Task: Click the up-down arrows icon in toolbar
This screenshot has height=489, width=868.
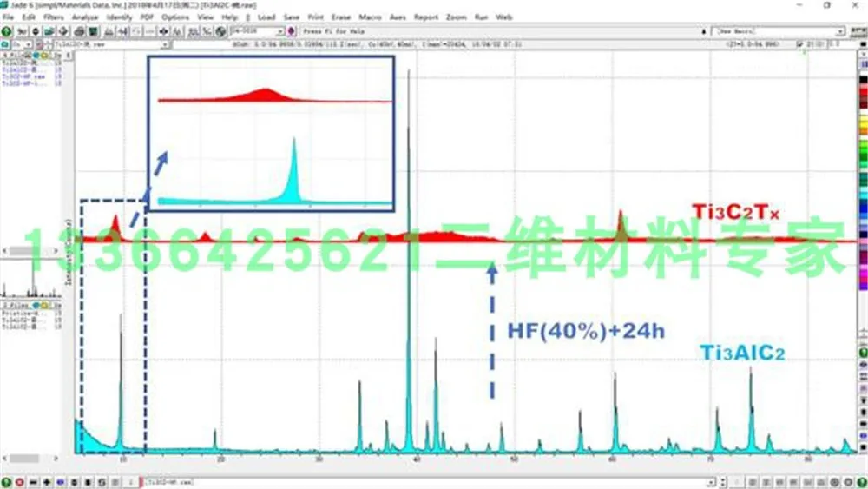Action: click(x=36, y=31)
